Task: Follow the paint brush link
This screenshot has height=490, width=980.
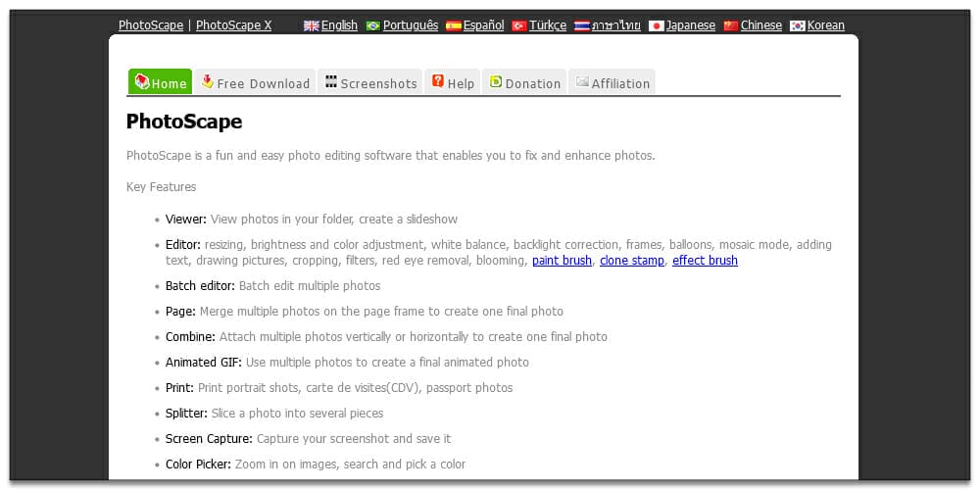Action: tap(562, 261)
